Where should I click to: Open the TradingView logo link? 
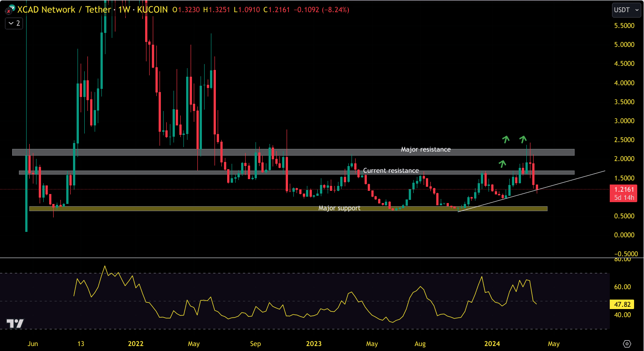tap(15, 323)
